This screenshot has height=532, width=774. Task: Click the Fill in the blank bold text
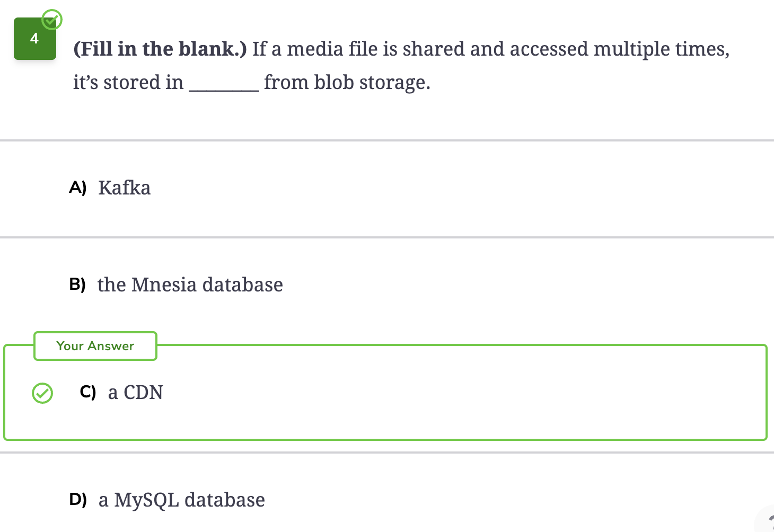point(160,49)
